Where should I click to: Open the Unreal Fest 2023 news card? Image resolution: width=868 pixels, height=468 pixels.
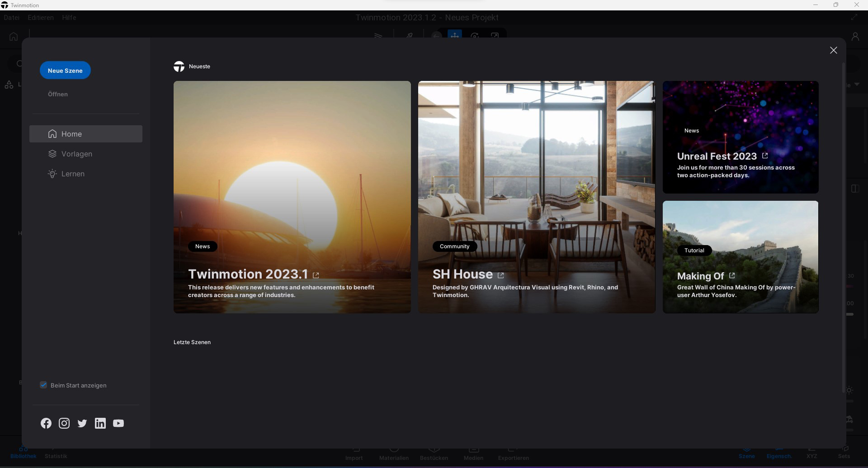coord(741,137)
